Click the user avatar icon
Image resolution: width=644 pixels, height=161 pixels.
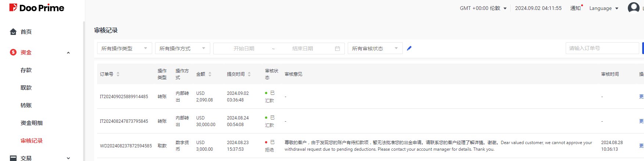(634, 8)
